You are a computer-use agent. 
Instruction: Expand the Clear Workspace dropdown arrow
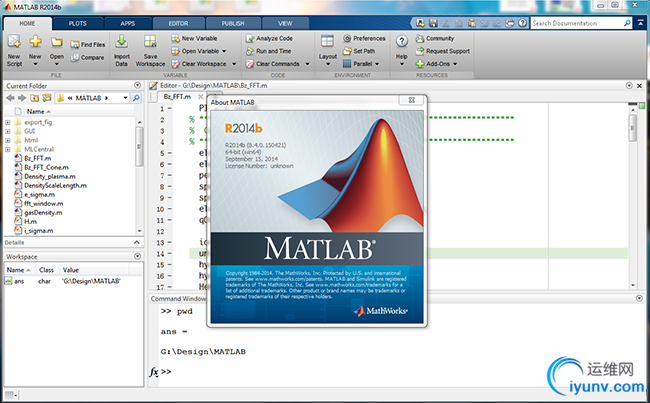(234, 64)
